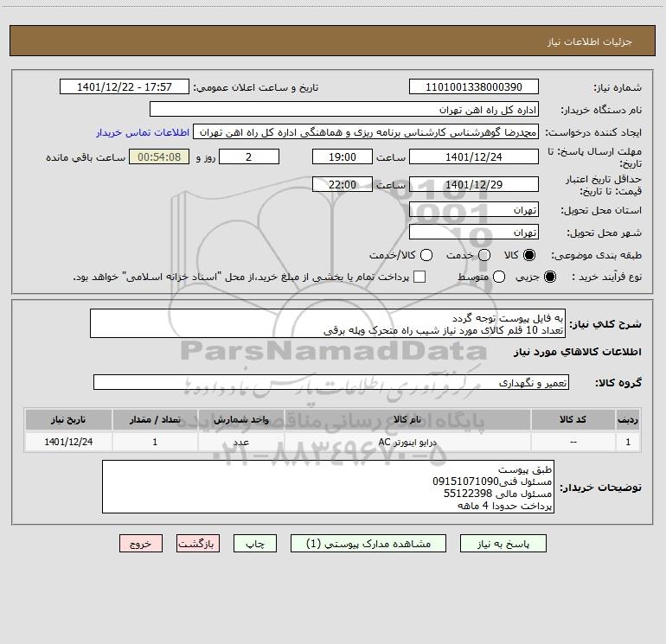Click the buyer name field اداره کل راه اهن تهران
The image size is (666, 644).
coord(344,110)
